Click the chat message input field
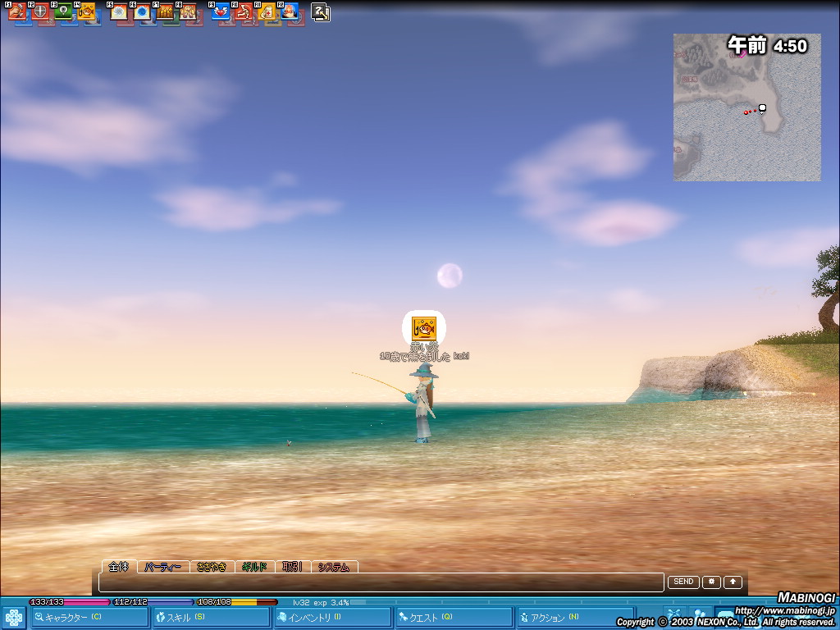Screen dimensions: 840x630 (x=381, y=582)
